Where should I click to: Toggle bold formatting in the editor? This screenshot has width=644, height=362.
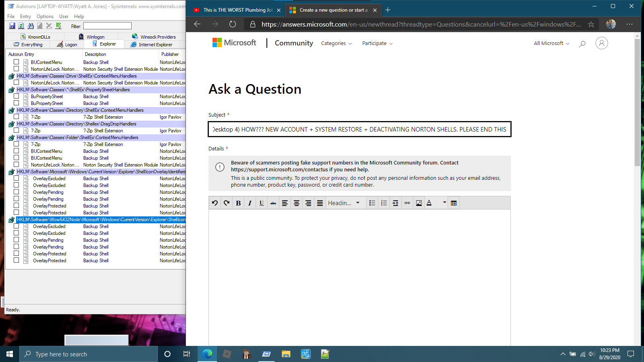click(238, 203)
